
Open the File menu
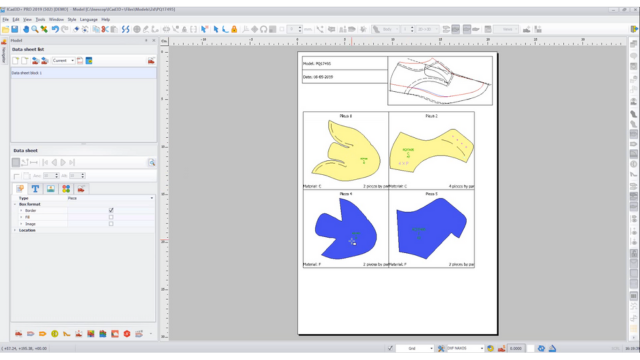[5, 19]
